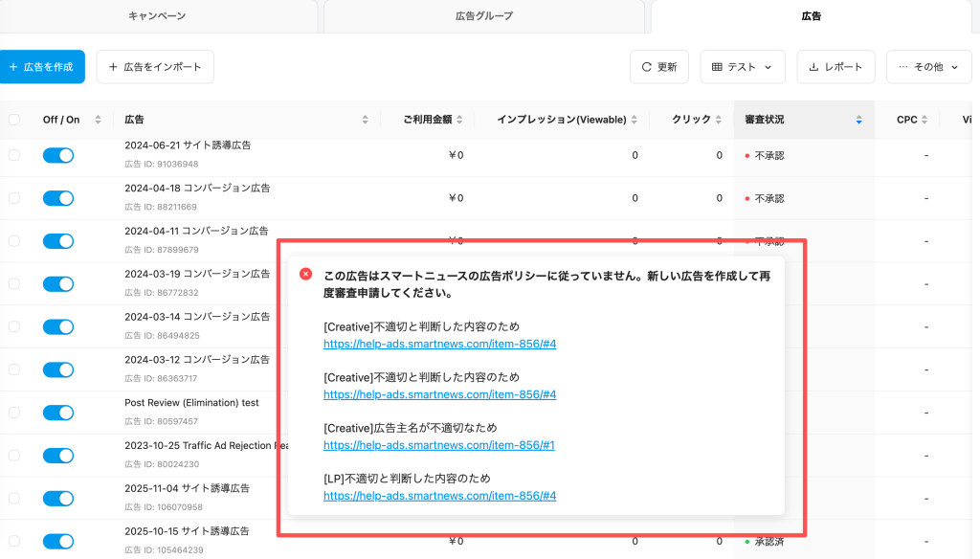980x559 pixels.
Task: Click sort arrows on Off / On column
Action: coord(98,121)
